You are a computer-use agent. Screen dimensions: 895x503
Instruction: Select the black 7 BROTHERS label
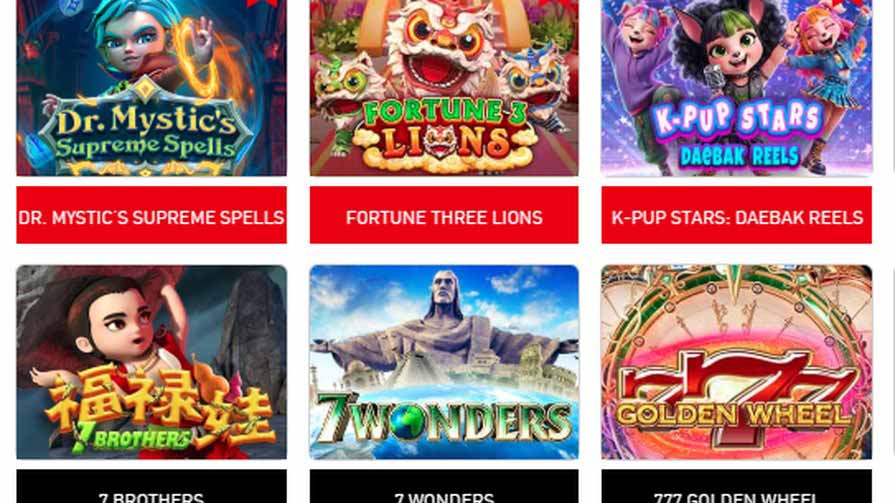coord(151,486)
